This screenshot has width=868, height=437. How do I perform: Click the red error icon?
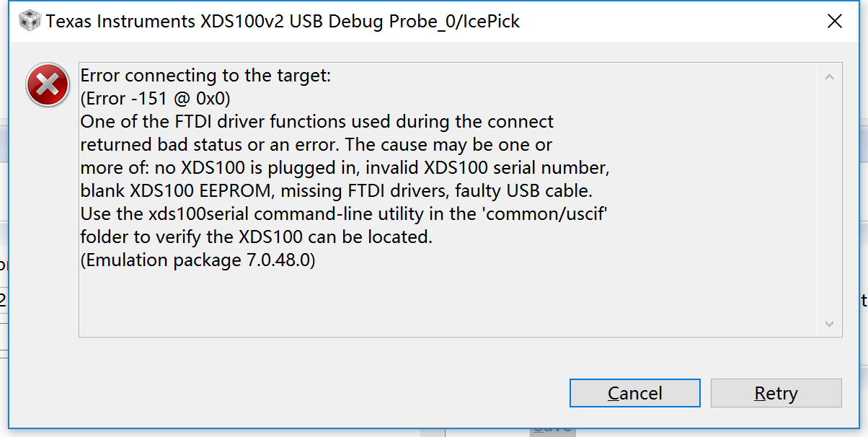point(48,86)
